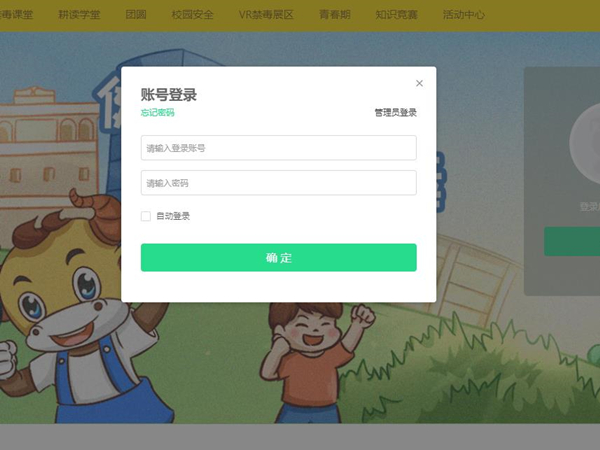Click the cheering boy illustration
600x450 pixels.
click(316, 362)
